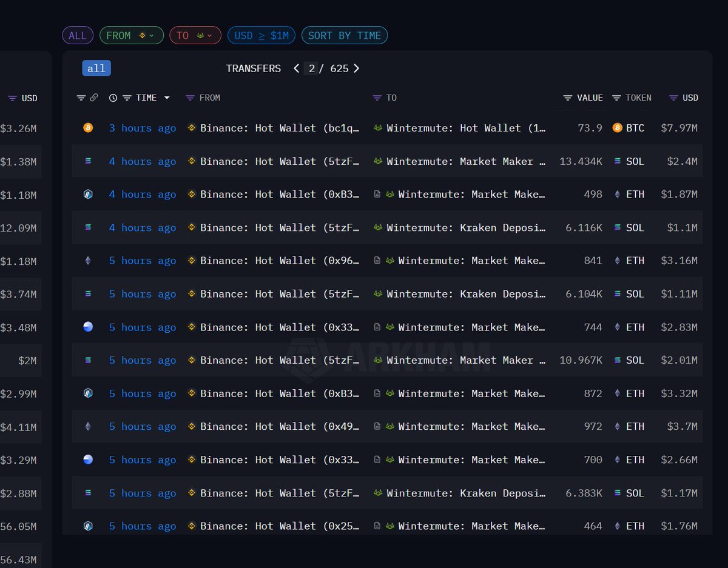Go to the next transfers page
The height and width of the screenshot is (568, 728).
[x=356, y=68]
